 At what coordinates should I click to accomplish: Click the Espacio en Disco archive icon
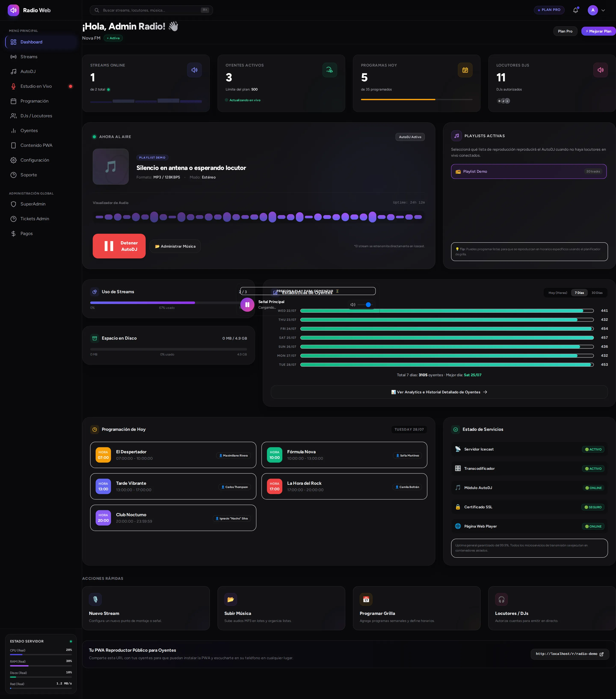coord(95,338)
